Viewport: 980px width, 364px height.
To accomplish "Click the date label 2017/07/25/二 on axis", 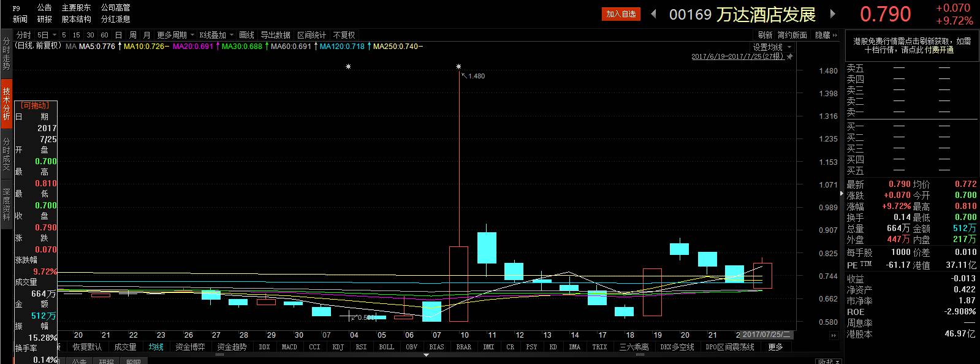I will click(767, 335).
